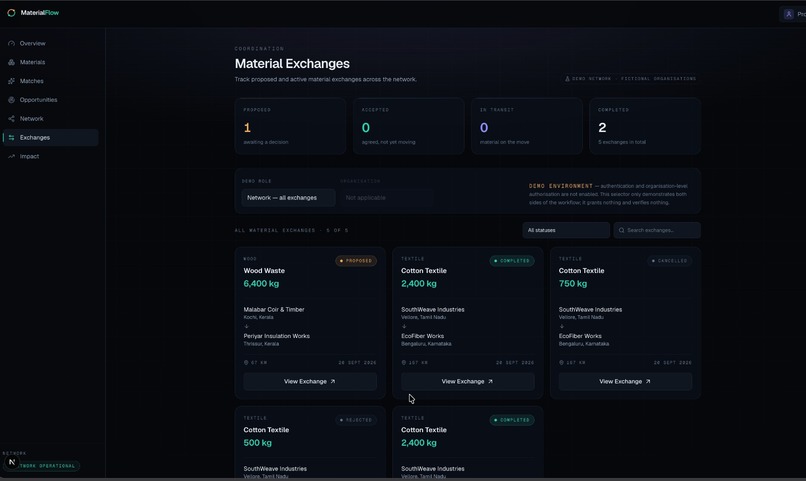This screenshot has height=481, width=806.
Task: View the completed 2,400 kg Cotton Textile exchange
Action: [x=468, y=381]
